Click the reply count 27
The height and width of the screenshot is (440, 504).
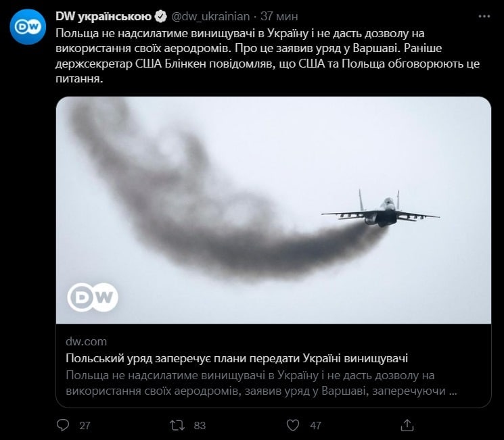[x=85, y=426]
